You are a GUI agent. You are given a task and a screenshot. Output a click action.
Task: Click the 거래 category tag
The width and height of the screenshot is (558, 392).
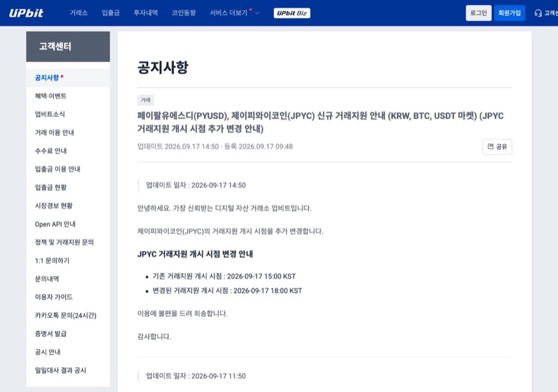click(146, 100)
